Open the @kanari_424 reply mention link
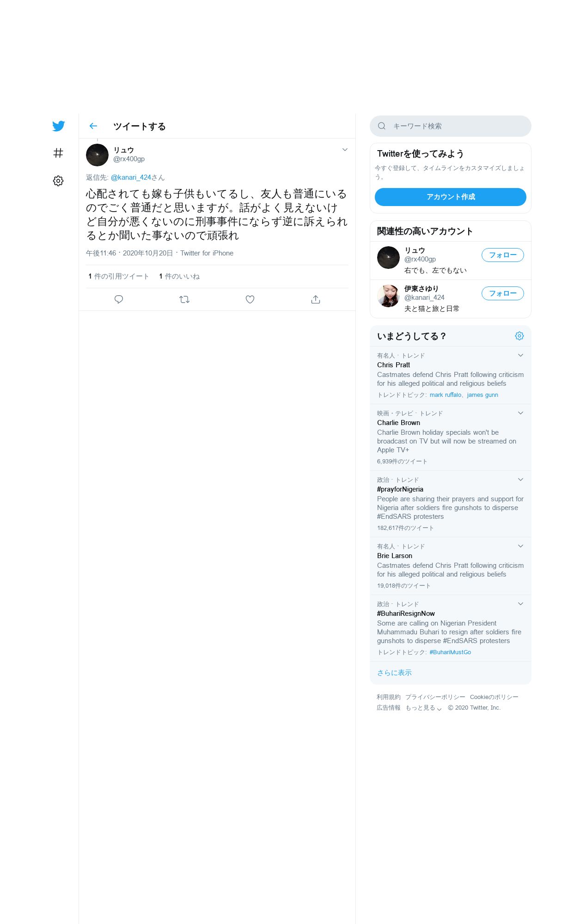The image size is (574, 924). pos(131,177)
